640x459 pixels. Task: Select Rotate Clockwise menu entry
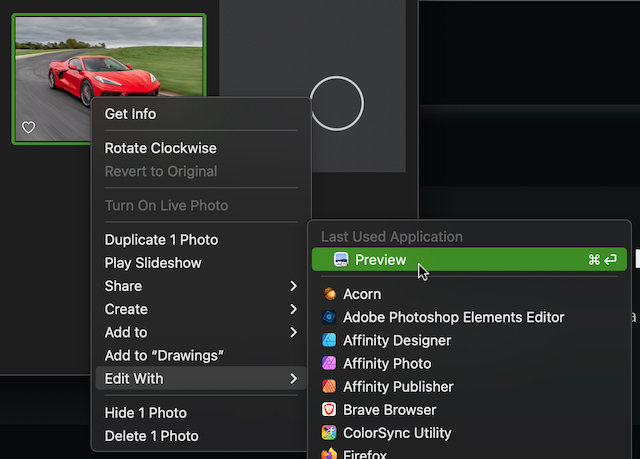click(200, 148)
